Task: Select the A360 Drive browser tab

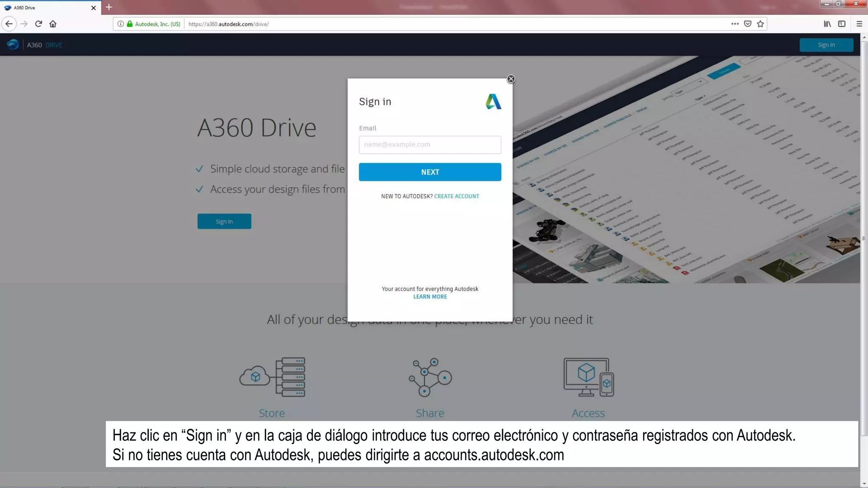Action: pos(50,8)
